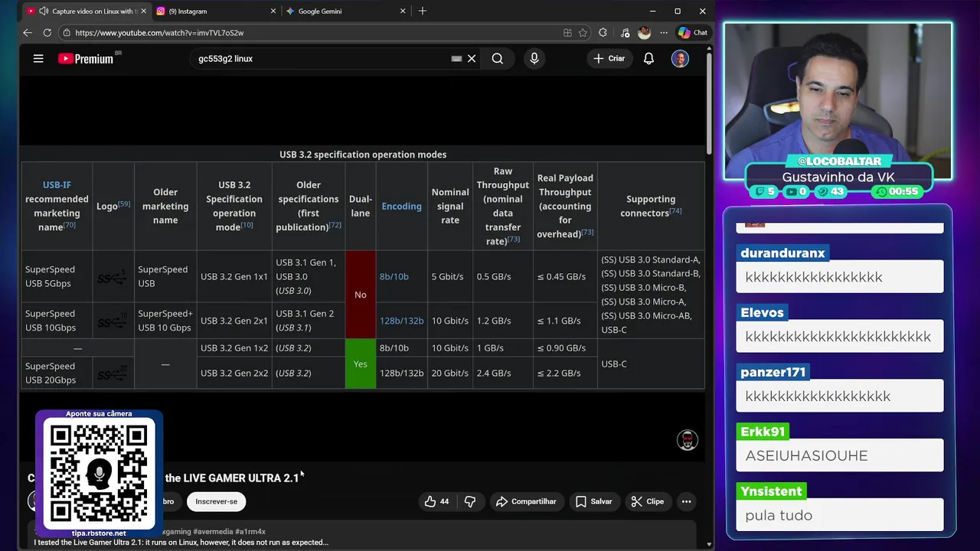Image resolution: width=980 pixels, height=551 pixels.
Task: Open a new browser tab
Action: coord(423,11)
